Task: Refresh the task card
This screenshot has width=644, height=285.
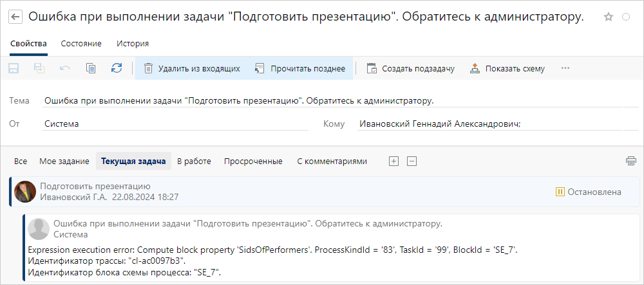Action: pos(117,68)
